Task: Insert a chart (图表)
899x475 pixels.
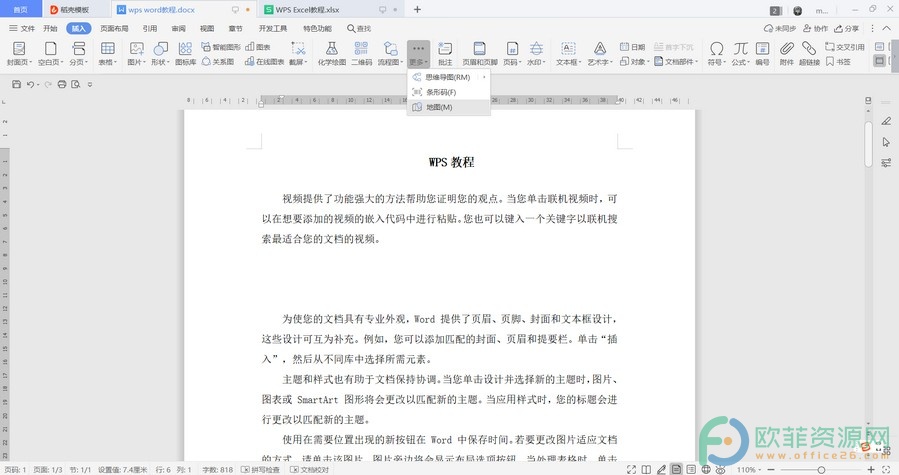Action: click(x=258, y=47)
